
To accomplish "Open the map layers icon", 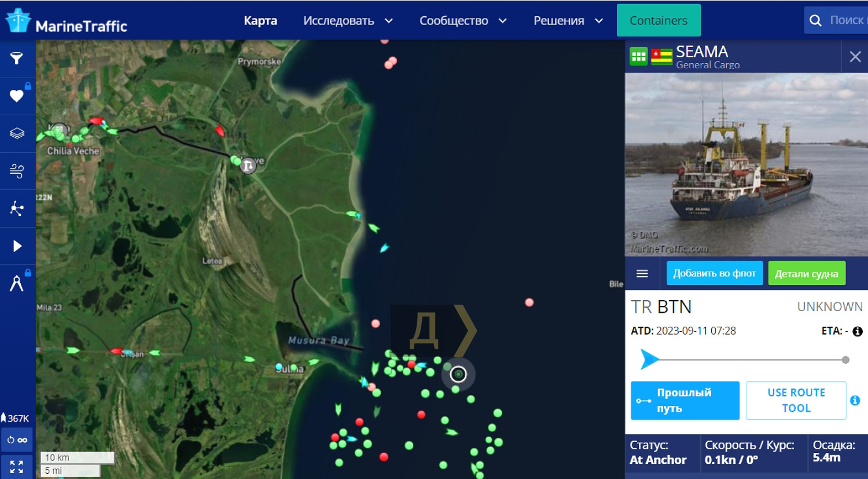I will (17, 133).
